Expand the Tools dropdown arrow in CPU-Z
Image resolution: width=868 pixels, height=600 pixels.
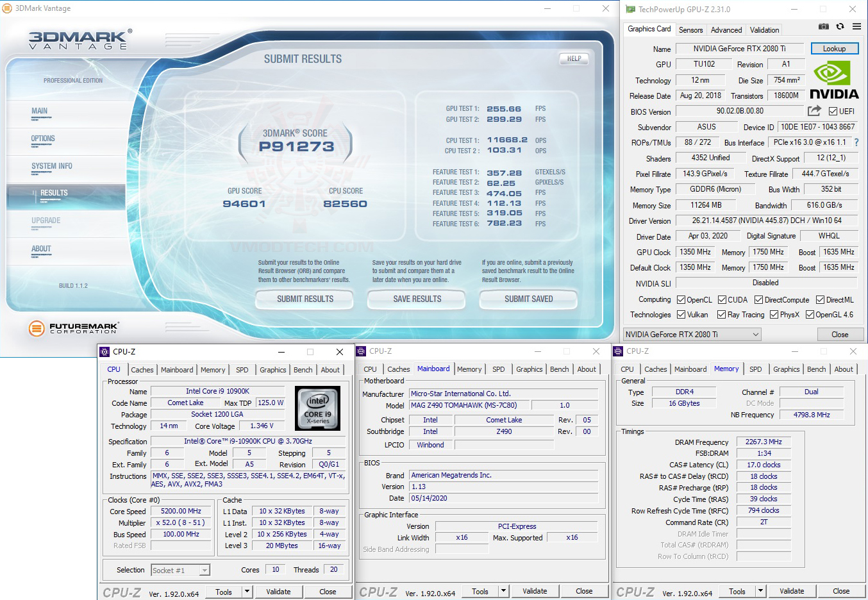[247, 591]
